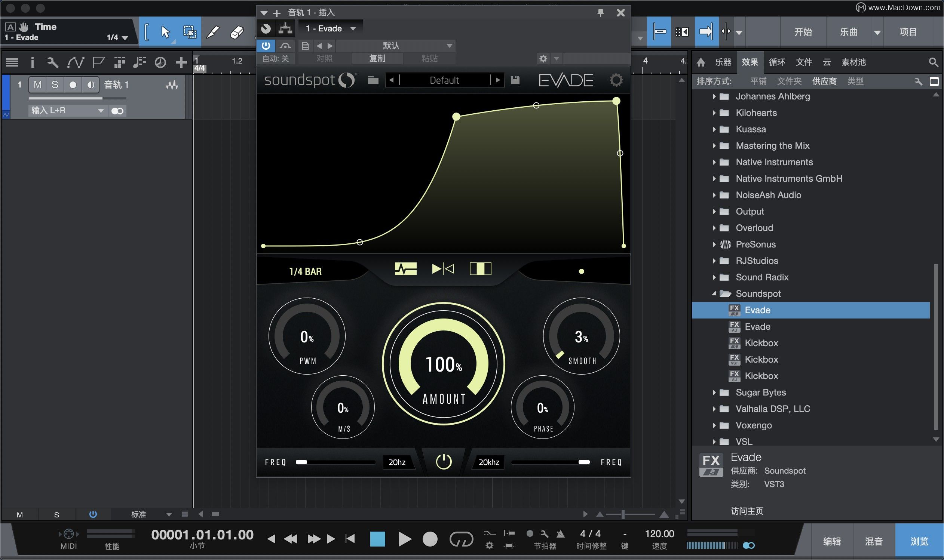Save preset with the floppy disk icon
The image size is (944, 560).
point(515,80)
